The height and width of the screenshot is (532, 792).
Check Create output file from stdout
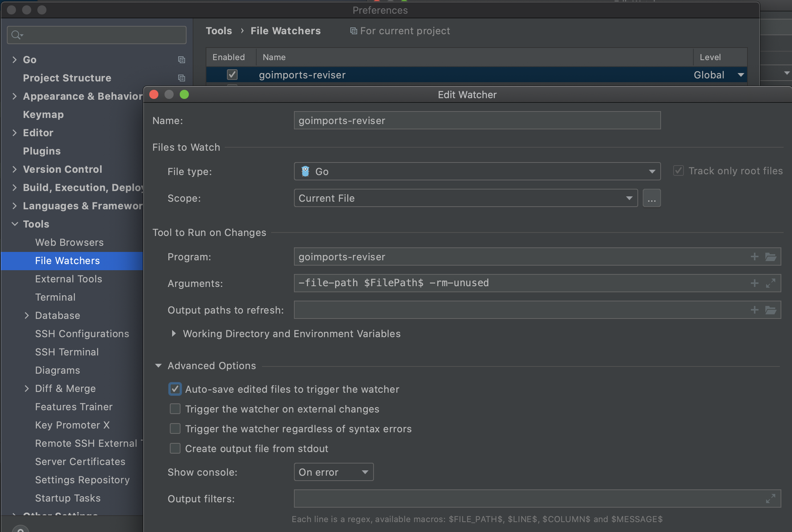[x=175, y=449]
